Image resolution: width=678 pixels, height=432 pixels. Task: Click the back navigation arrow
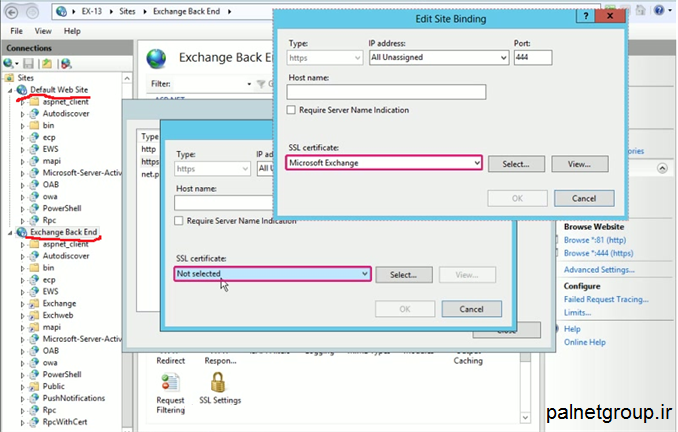12,12
